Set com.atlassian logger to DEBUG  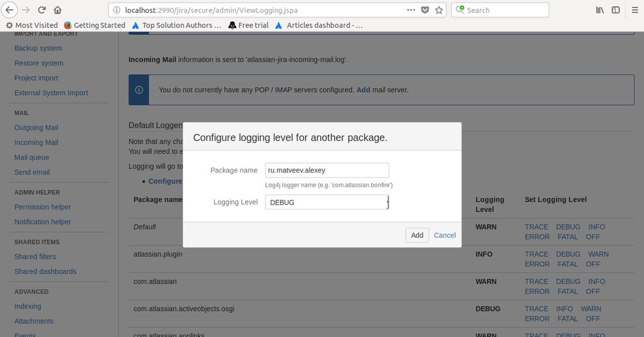568,282
